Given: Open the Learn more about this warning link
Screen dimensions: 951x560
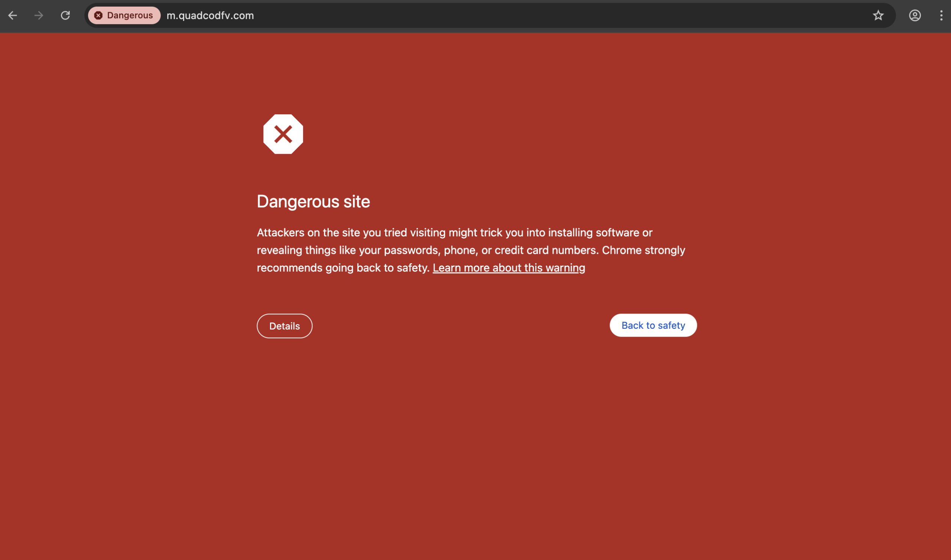Looking at the screenshot, I should point(509,268).
